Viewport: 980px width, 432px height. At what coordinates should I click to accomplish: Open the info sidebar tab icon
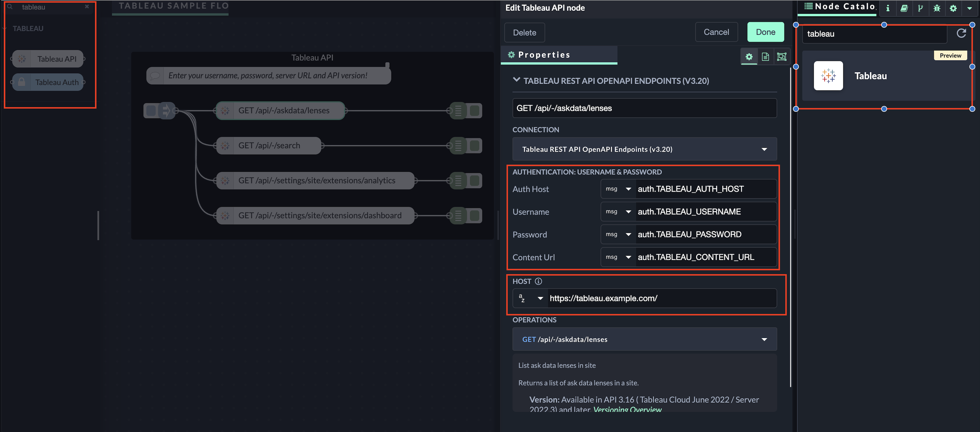click(888, 8)
